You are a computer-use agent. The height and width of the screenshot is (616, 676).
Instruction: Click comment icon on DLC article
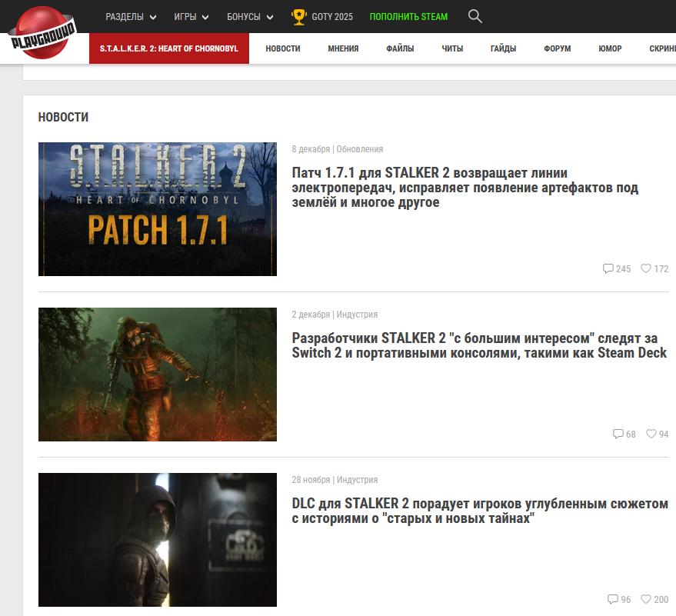pyautogui.click(x=613, y=599)
